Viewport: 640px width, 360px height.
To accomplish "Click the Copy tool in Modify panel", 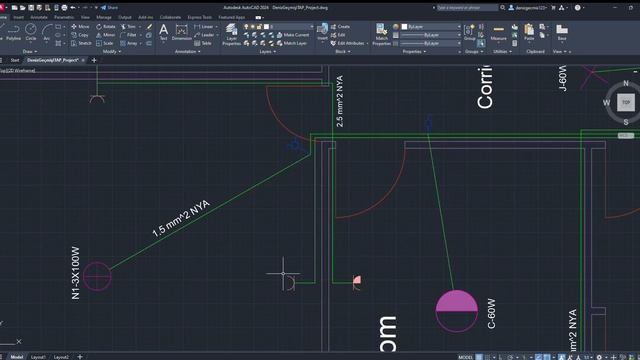I will pyautogui.click(x=80, y=35).
